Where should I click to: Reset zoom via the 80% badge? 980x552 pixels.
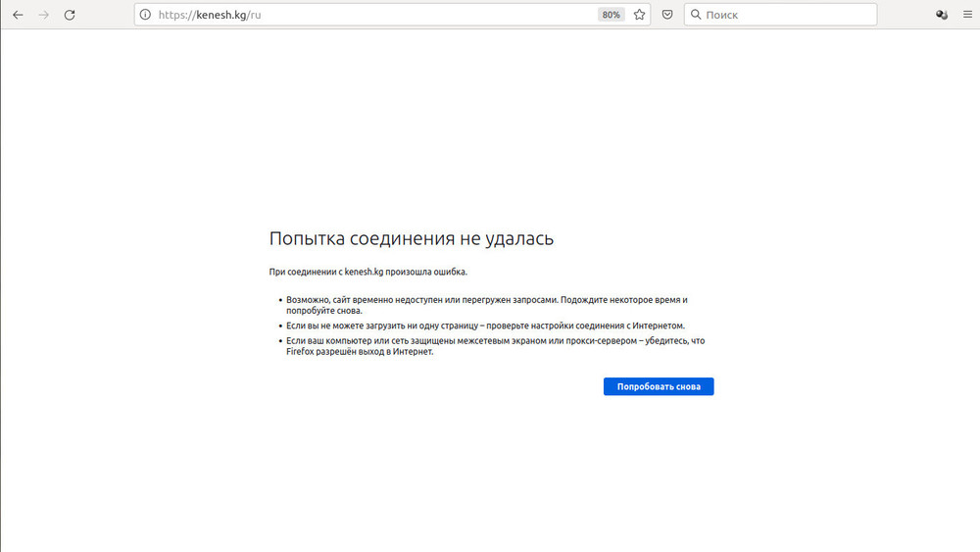pyautogui.click(x=612, y=15)
